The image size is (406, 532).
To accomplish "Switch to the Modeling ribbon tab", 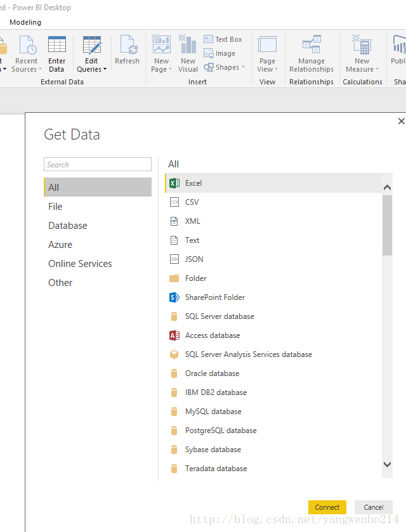I will [x=25, y=22].
